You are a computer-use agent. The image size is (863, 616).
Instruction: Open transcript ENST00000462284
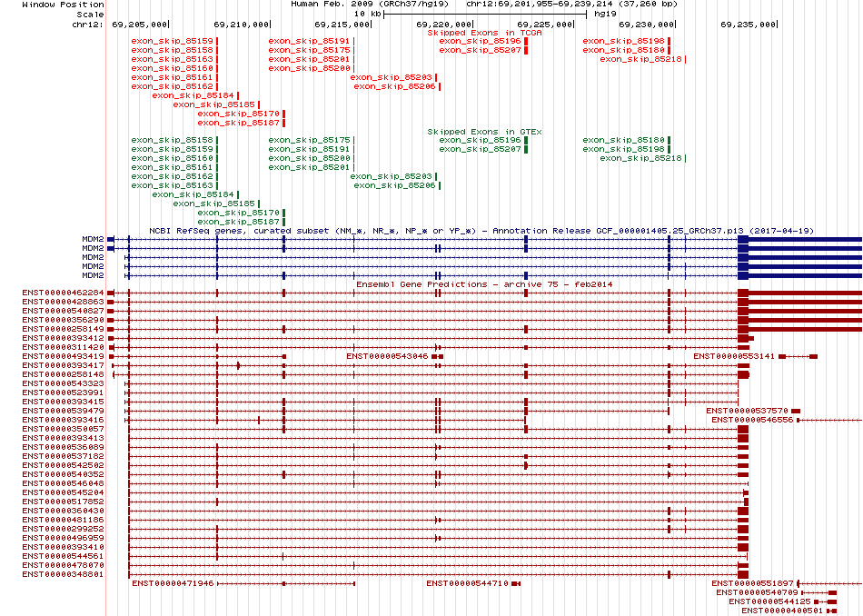click(x=64, y=293)
